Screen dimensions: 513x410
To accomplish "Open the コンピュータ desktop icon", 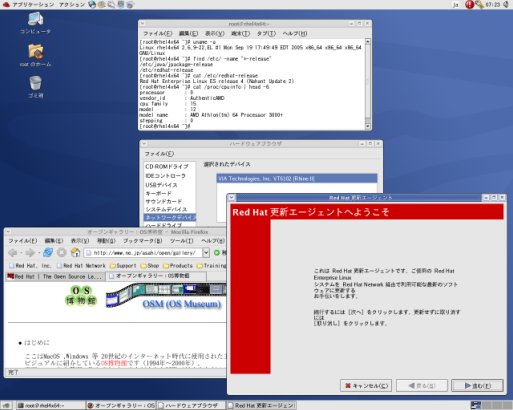I will point(35,23).
